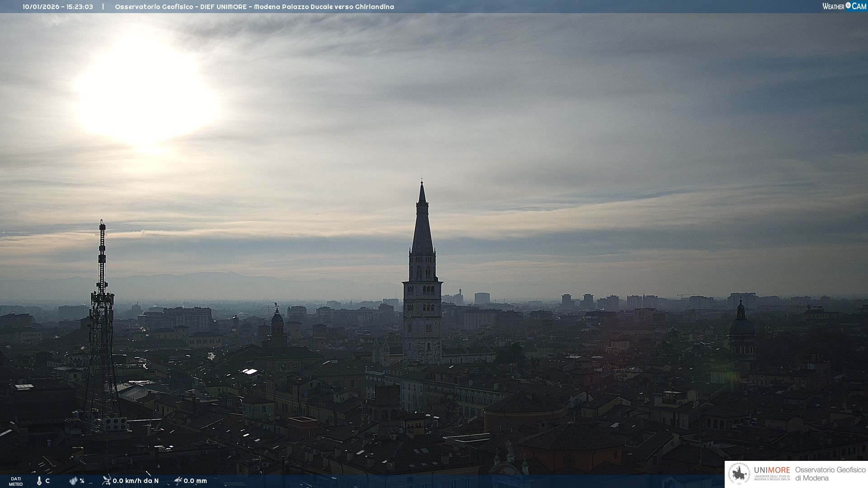Click the humidity percent symbol
The width and height of the screenshot is (868, 488).
82,481
